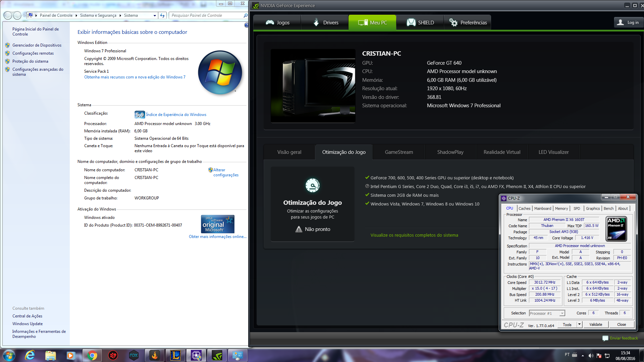This screenshot has height=362, width=644.
Task: Click the Tools button in CPU-Z
Action: coord(567,324)
